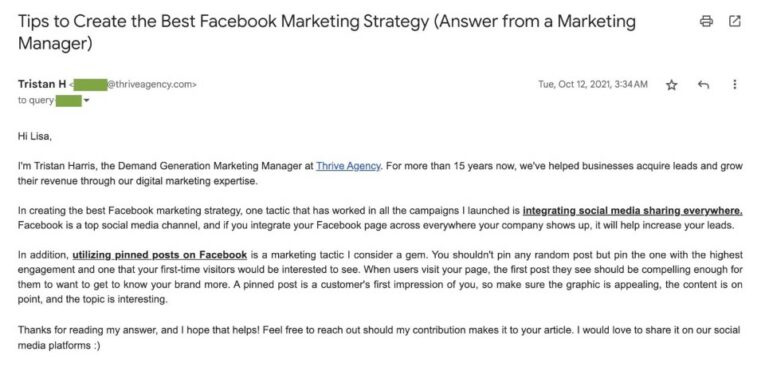Click the reply arrow icon
The image size is (761, 367).
[703, 85]
